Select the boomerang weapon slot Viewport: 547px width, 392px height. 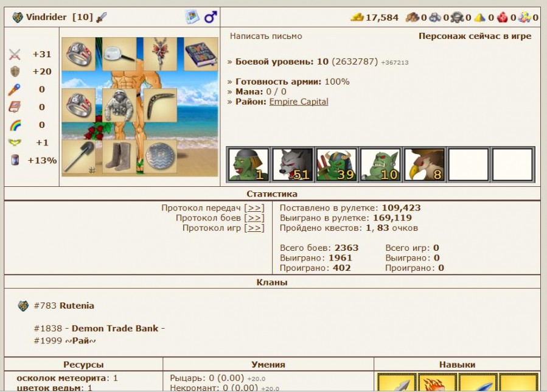160,105
